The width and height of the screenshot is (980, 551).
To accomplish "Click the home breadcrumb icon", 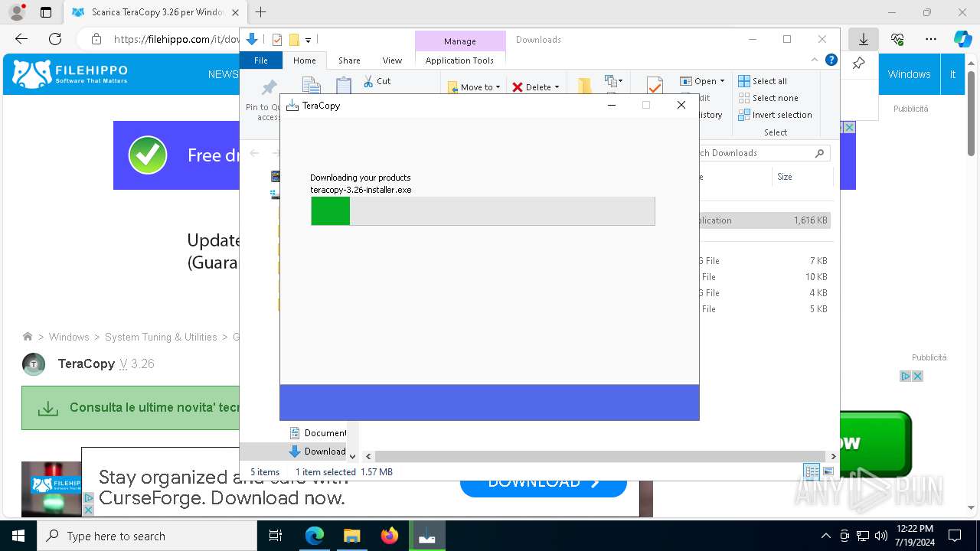I will pos(28,337).
